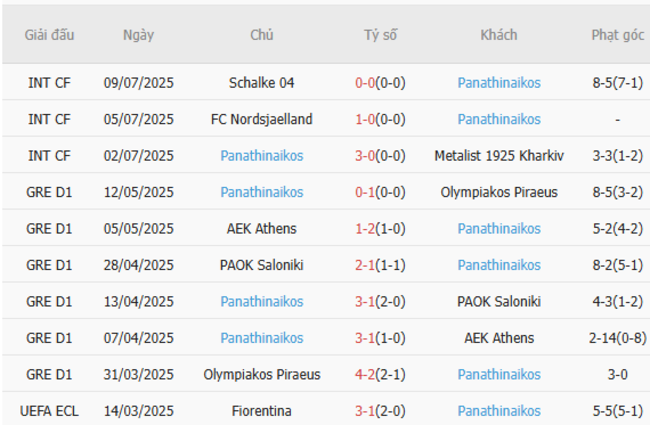The width and height of the screenshot is (650, 425).
Task: Click the 2-14(0-8) corner kicks cell
Action: (617, 338)
